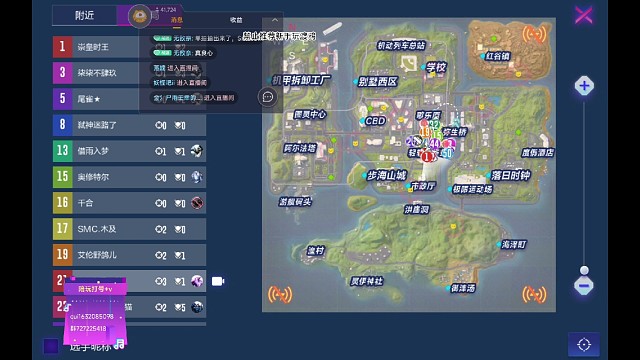Recenter the map using the crosshair button
This screenshot has width=640, height=360.
click(584, 344)
